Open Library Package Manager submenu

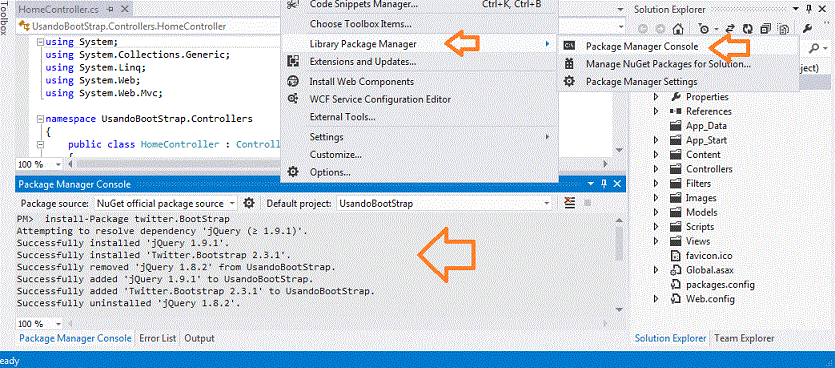click(x=419, y=44)
